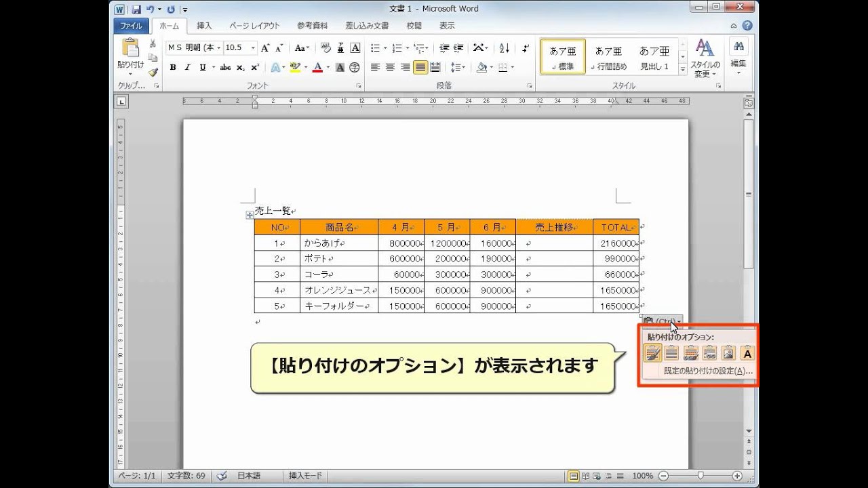Choose Keep Text Only paste option icon

click(747, 352)
